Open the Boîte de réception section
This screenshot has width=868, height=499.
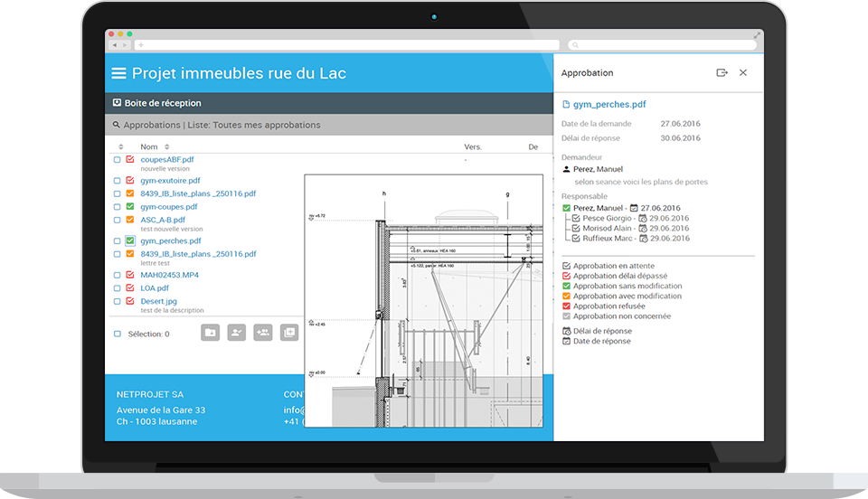(163, 103)
